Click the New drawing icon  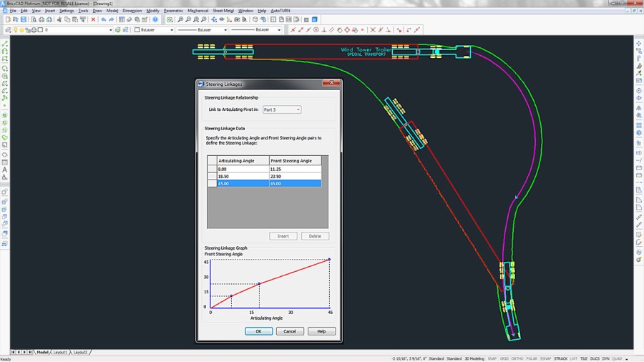pyautogui.click(x=8, y=20)
